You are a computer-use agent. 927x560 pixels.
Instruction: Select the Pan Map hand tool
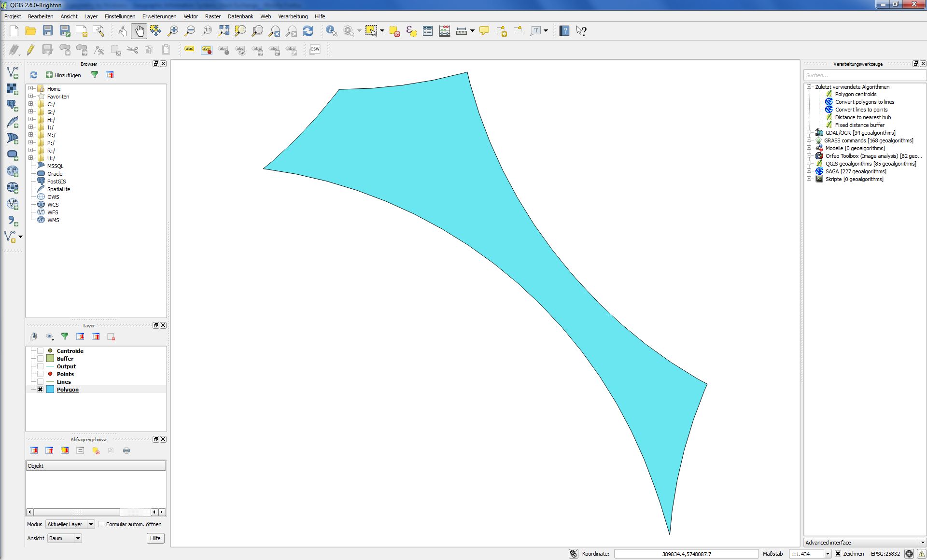(139, 31)
